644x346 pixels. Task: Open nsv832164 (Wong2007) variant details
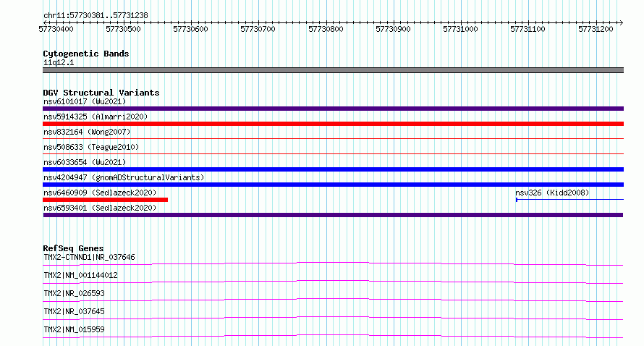pos(87,132)
